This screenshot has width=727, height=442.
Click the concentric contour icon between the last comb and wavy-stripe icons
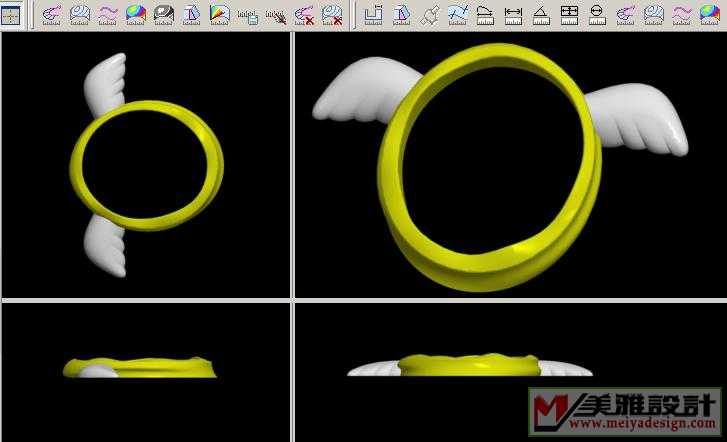click(x=654, y=15)
